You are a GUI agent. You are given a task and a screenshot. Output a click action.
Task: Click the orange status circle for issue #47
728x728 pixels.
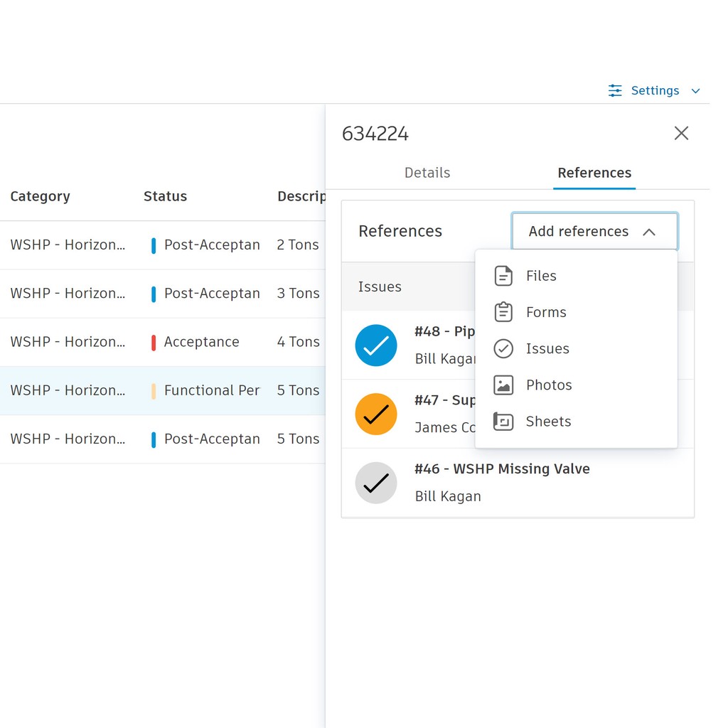[376, 414]
